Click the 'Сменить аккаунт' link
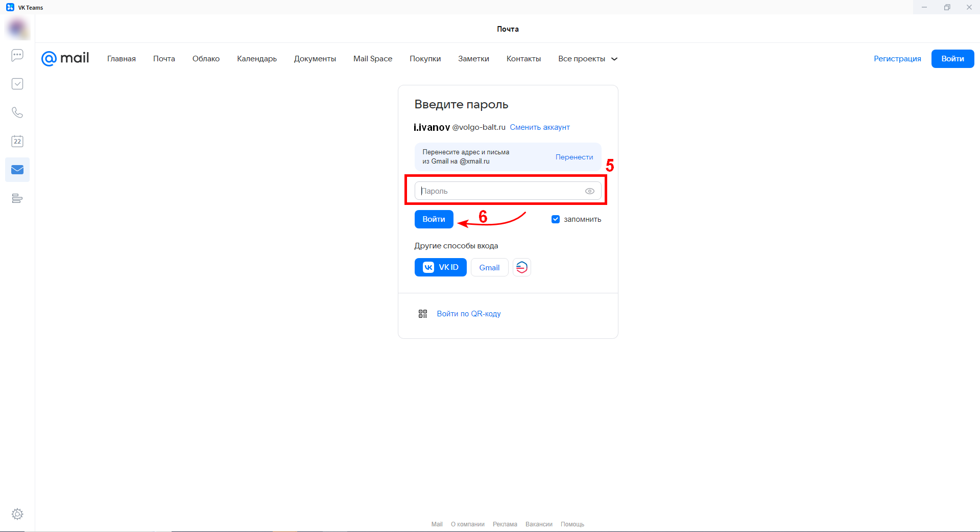The height and width of the screenshot is (532, 980). click(539, 127)
